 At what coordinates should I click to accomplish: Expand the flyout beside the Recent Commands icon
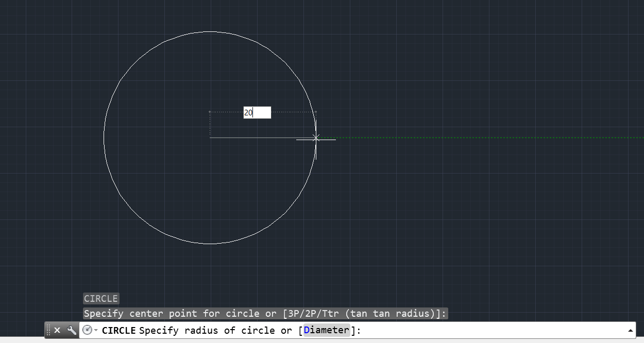tap(96, 330)
